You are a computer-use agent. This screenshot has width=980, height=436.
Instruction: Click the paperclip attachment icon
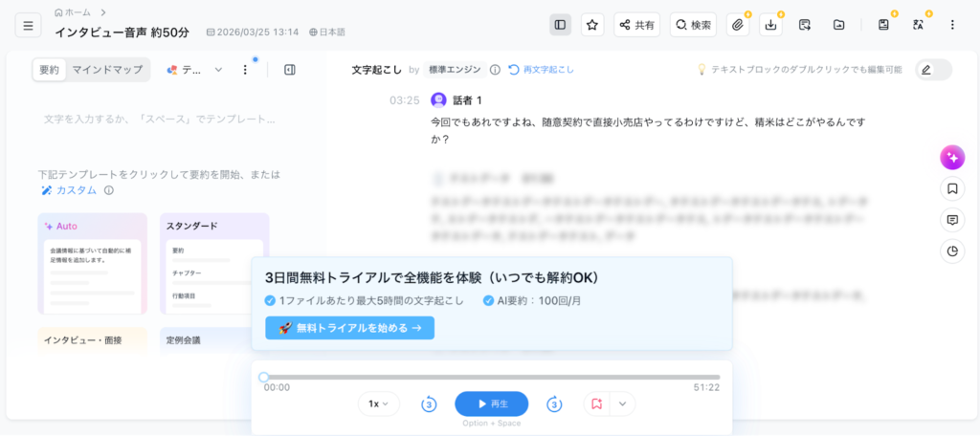click(x=738, y=25)
